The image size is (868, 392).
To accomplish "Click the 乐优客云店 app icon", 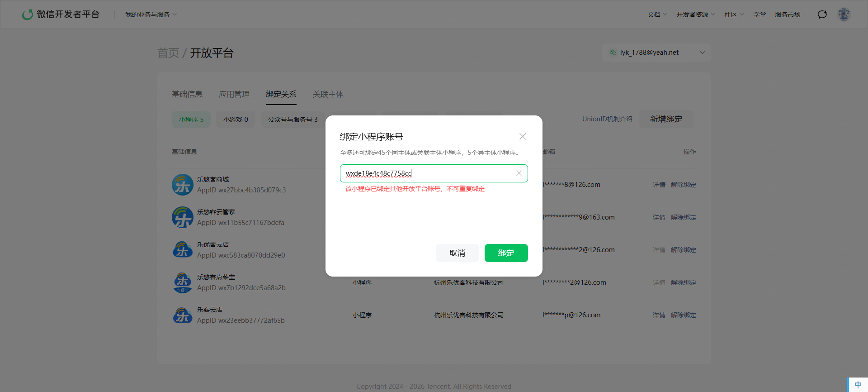I will click(183, 250).
